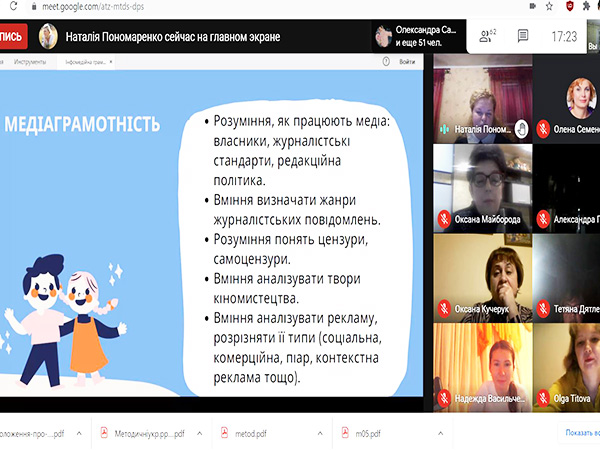
Task: Select Оксана Кучерук video tile
Action: point(483,278)
